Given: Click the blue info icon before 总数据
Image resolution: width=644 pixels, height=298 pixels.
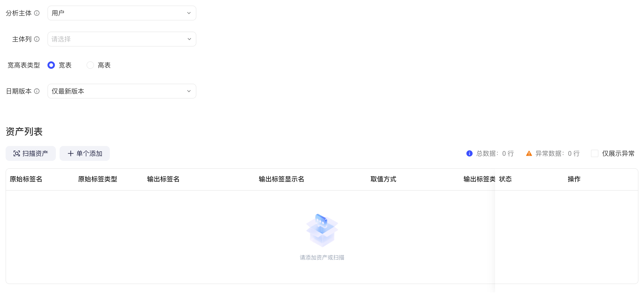Looking at the screenshot, I should (469, 153).
